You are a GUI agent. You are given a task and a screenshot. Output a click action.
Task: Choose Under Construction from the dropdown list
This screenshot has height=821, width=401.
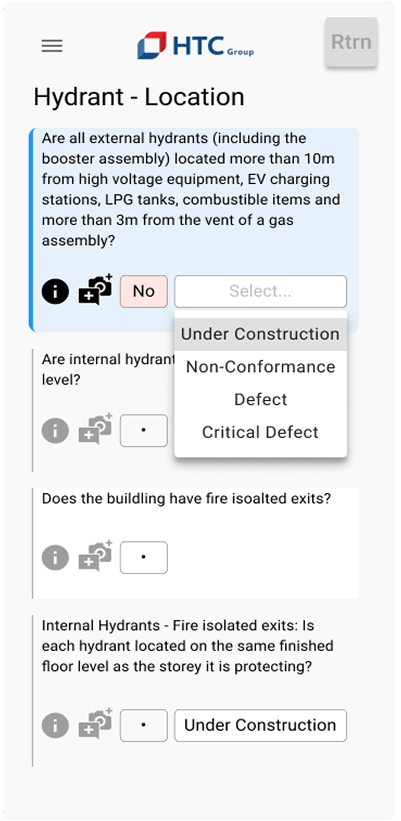point(260,334)
